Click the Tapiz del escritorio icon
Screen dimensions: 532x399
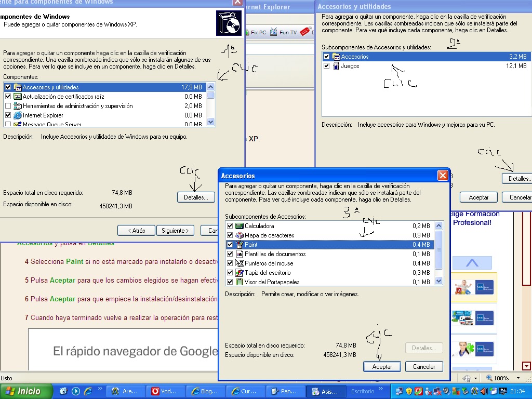pos(239,272)
